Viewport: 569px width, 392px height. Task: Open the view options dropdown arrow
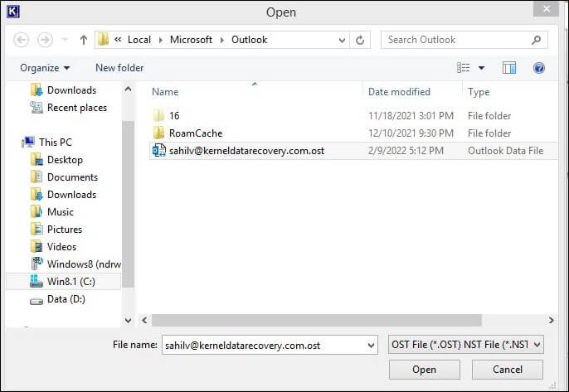click(x=481, y=68)
